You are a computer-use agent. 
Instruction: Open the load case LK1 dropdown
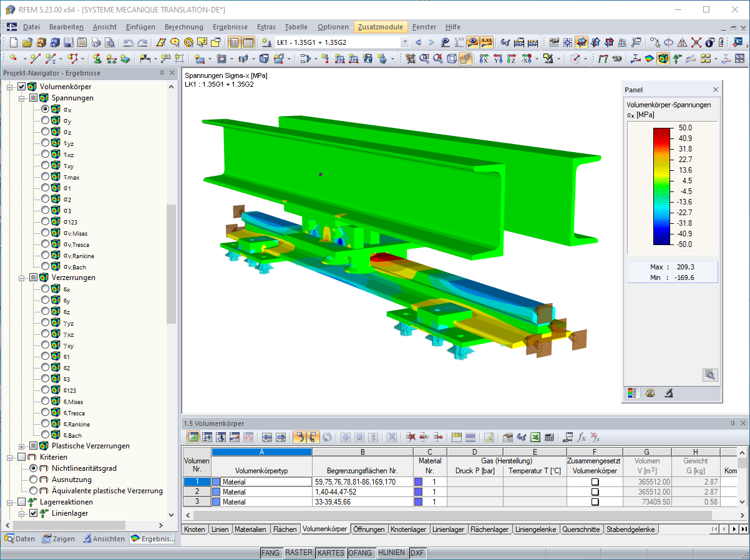click(x=405, y=42)
